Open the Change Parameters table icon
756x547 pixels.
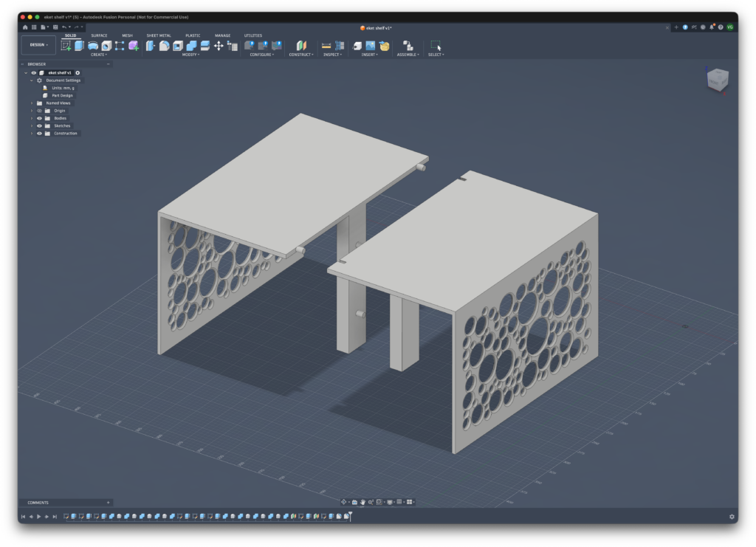click(x=233, y=47)
